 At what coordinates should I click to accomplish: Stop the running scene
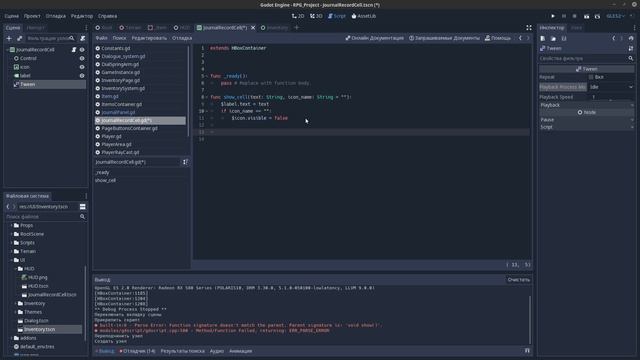click(575, 16)
